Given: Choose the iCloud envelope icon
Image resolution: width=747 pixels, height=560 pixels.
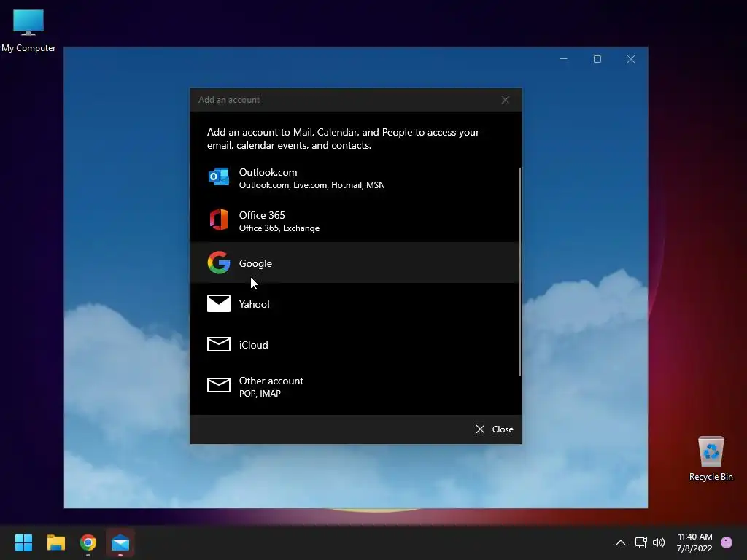Looking at the screenshot, I should 219,344.
